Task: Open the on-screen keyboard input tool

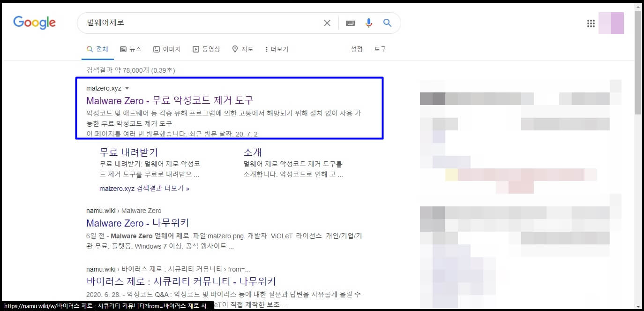Action: pyautogui.click(x=350, y=23)
